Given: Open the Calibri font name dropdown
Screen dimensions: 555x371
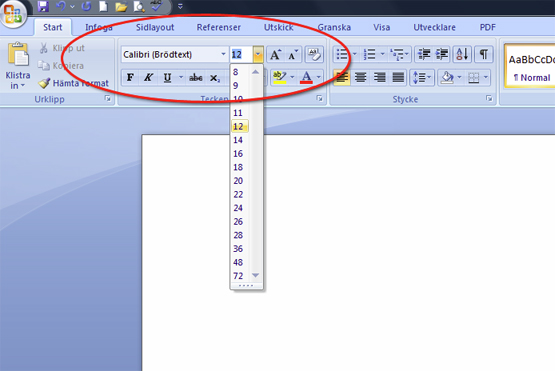Looking at the screenshot, I should [223, 55].
